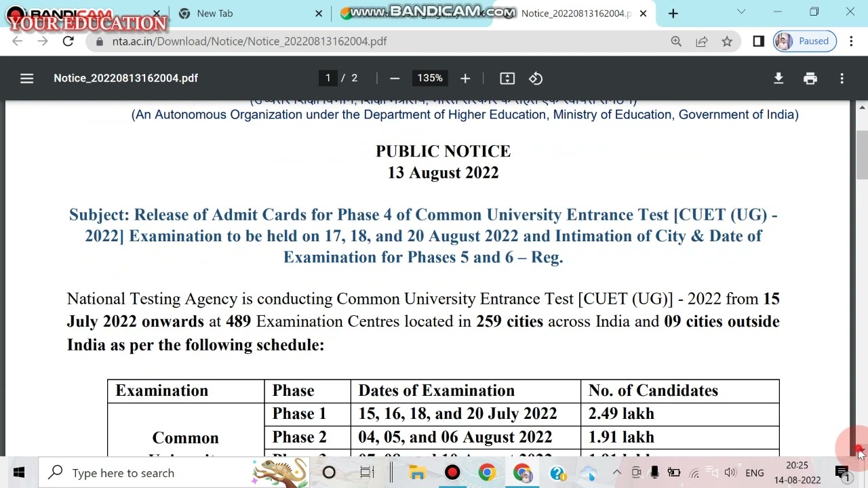Click the browser zoom magnifier icon
The width and height of the screenshot is (868, 488).
[x=676, y=41]
